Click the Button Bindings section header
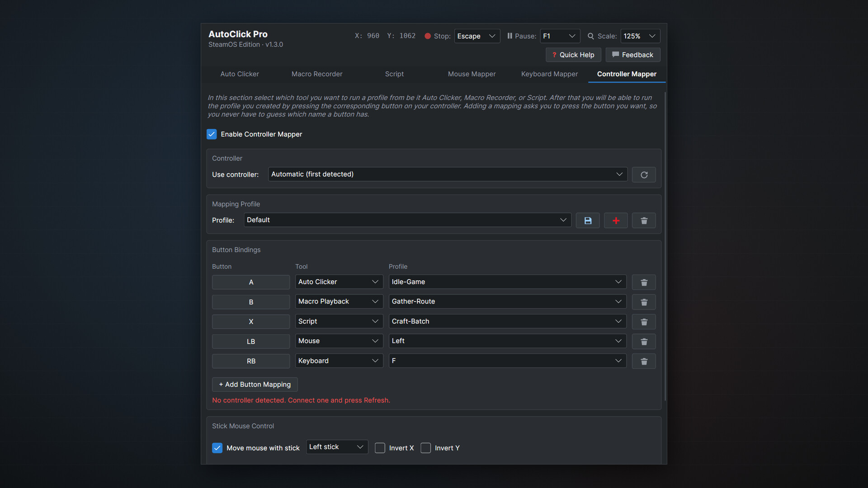Viewport: 868px width, 488px height. (236, 250)
